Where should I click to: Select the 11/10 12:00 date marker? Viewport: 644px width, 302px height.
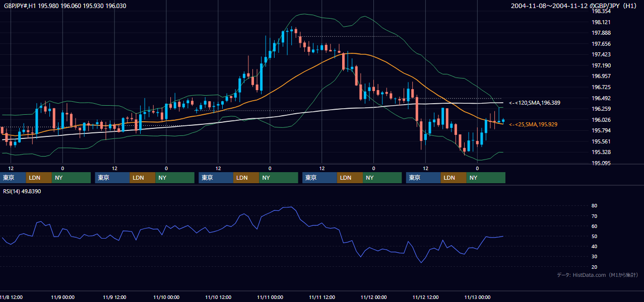point(218,297)
